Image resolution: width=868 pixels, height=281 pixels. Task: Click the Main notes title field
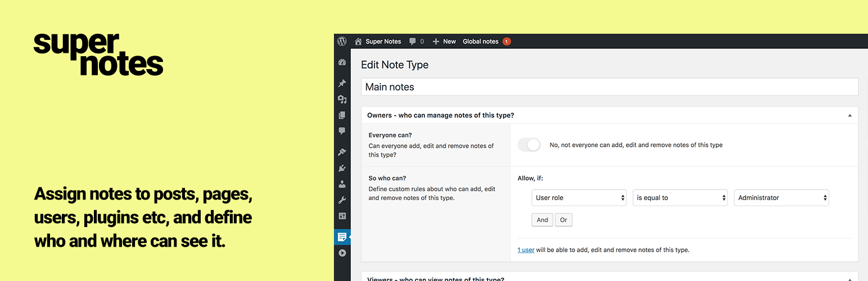coord(609,87)
